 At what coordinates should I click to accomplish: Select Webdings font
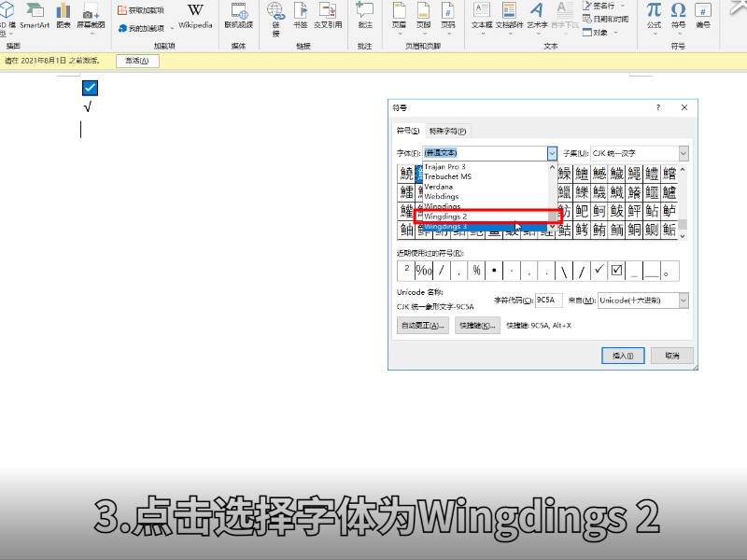click(485, 196)
